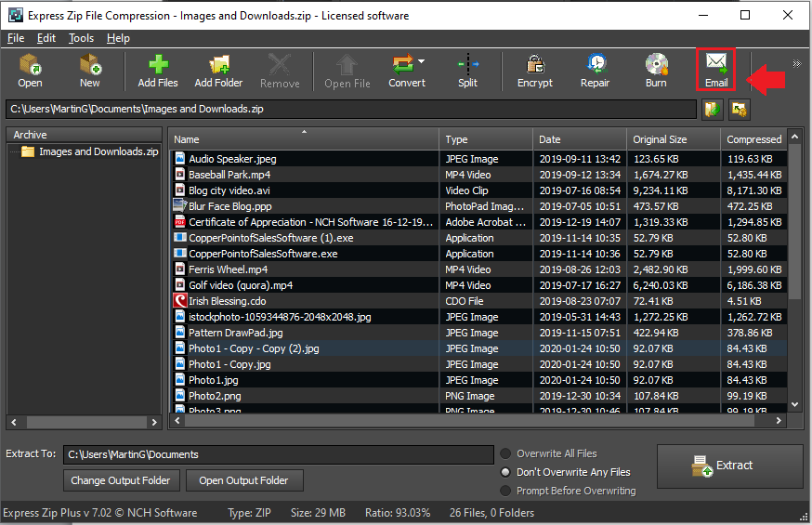Click the Archive panel scroll-left arrow
This screenshot has width=812, height=525.
pyautogui.click(x=14, y=423)
